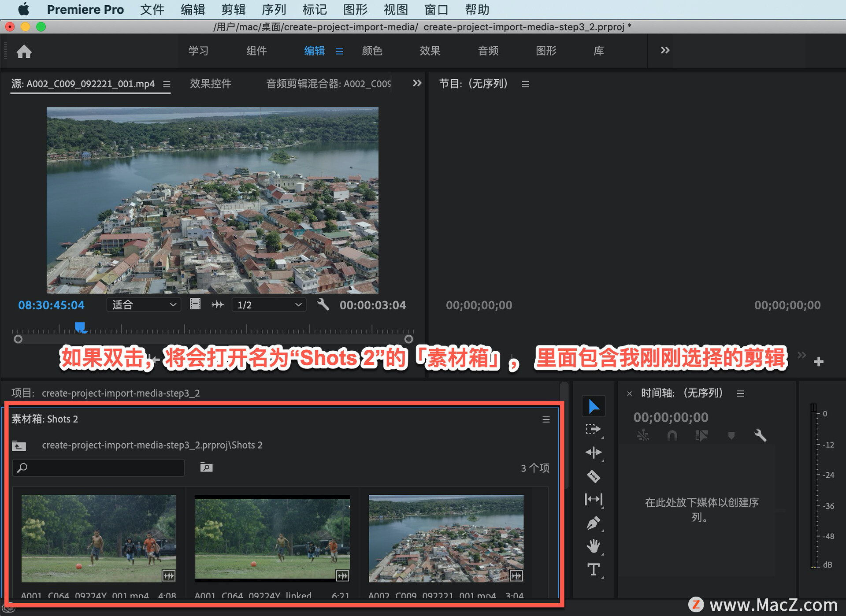Select the Type tool
Screen dimensions: 846x616
tap(593, 570)
